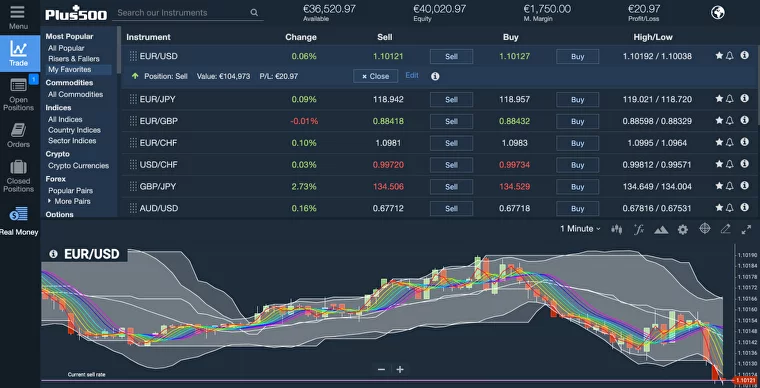
Task: Toggle the favorite star for GBP/JPY
Action: coord(719,186)
